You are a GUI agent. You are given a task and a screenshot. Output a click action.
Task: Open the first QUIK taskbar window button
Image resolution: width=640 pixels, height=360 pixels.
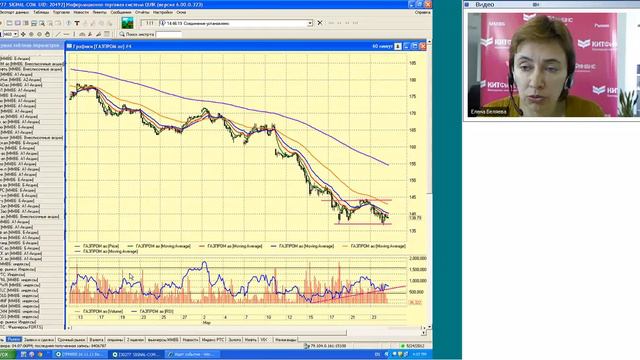(80, 354)
